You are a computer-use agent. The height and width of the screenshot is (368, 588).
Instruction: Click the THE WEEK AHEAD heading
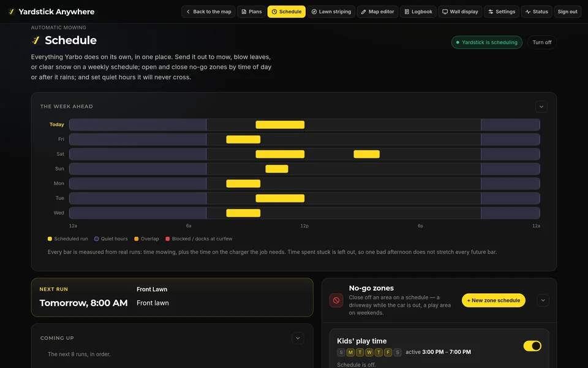[x=67, y=107]
